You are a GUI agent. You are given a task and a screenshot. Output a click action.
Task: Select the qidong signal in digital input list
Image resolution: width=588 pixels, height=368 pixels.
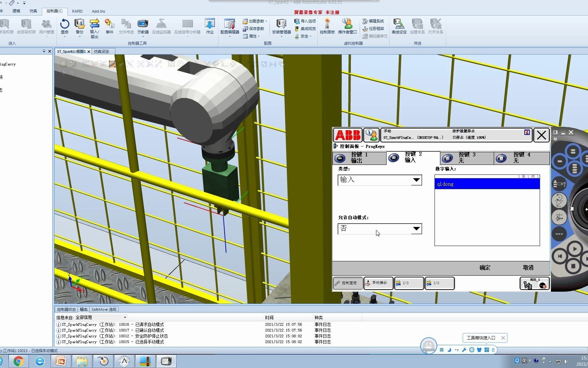[487, 184]
